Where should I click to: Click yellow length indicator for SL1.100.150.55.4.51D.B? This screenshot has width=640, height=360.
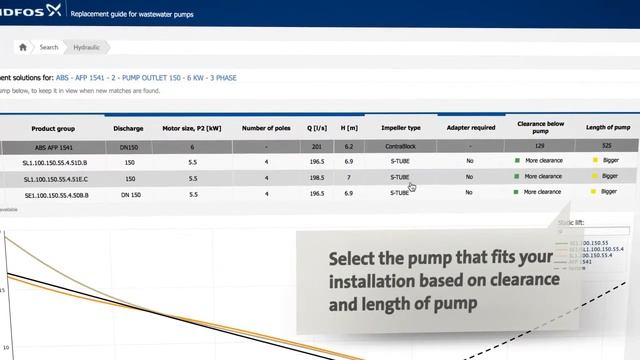pyautogui.click(x=595, y=160)
